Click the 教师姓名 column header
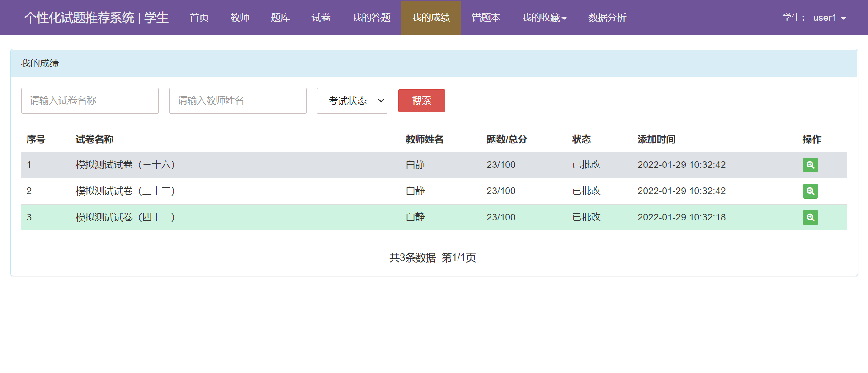Viewport: 868px width, 373px height. (425, 139)
